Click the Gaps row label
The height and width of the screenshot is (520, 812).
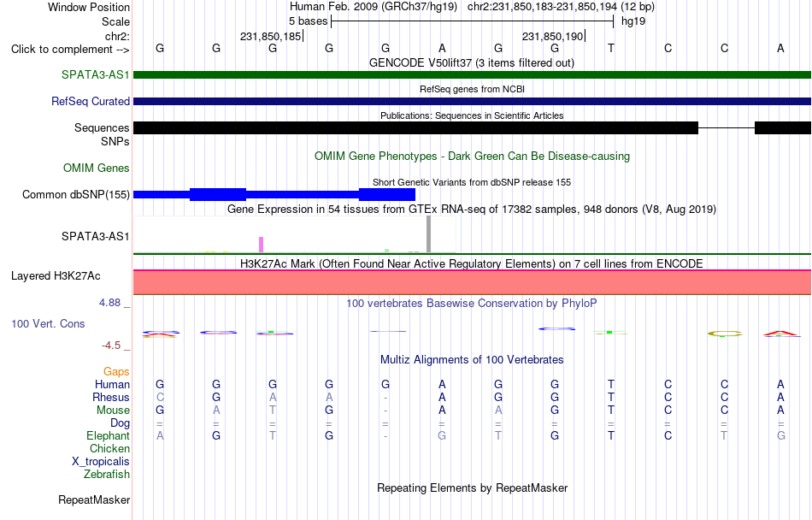click(x=116, y=372)
